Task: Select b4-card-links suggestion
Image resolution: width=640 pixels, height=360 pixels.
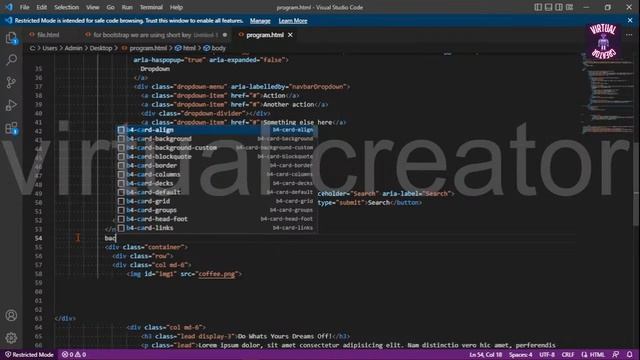Action: pyautogui.click(x=216, y=228)
